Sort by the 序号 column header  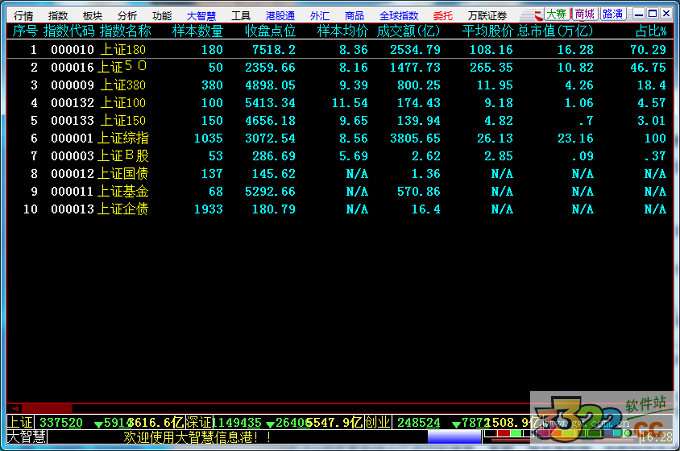[x=25, y=31]
